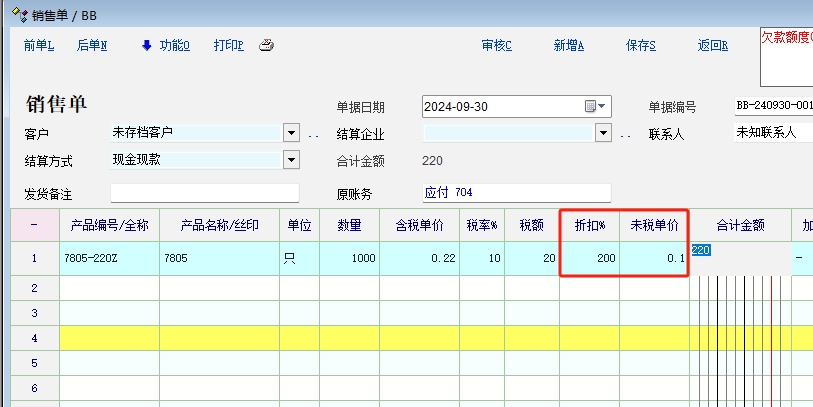Image resolution: width=813 pixels, height=407 pixels.
Task: Click the blue down-arrow 功能 icon
Action: (146, 45)
